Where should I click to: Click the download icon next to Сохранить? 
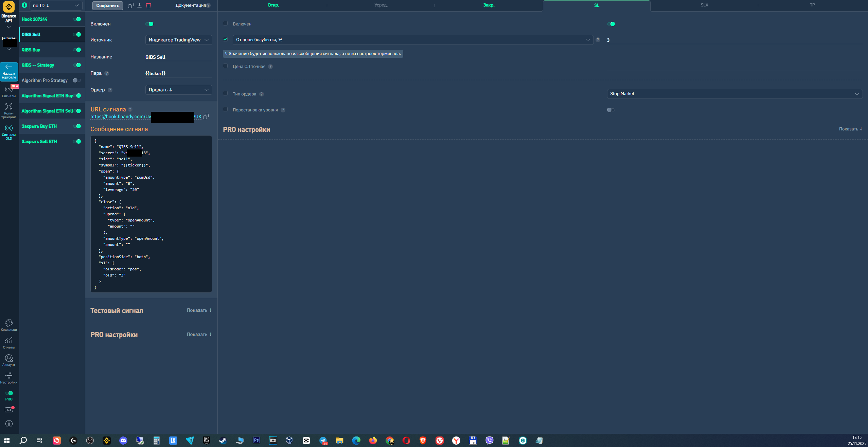coord(139,5)
